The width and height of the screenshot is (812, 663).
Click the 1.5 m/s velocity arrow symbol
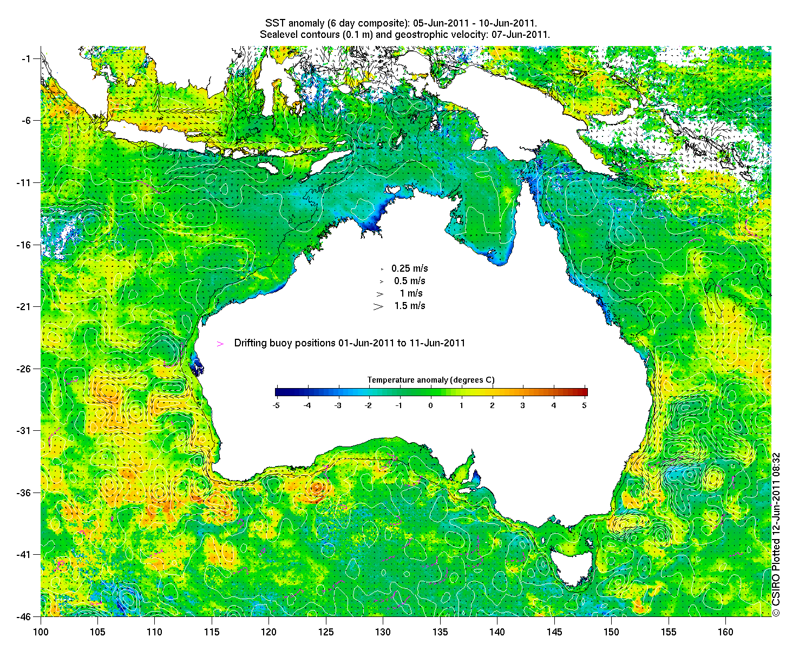tap(378, 306)
